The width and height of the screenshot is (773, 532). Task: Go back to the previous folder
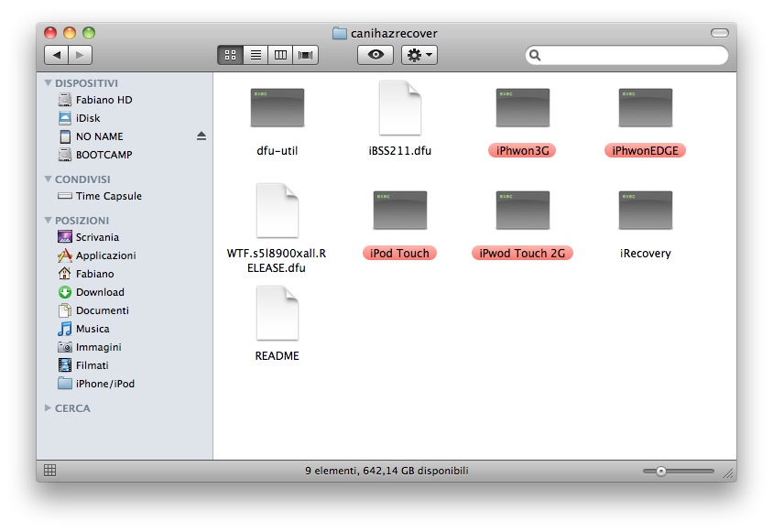pos(56,55)
